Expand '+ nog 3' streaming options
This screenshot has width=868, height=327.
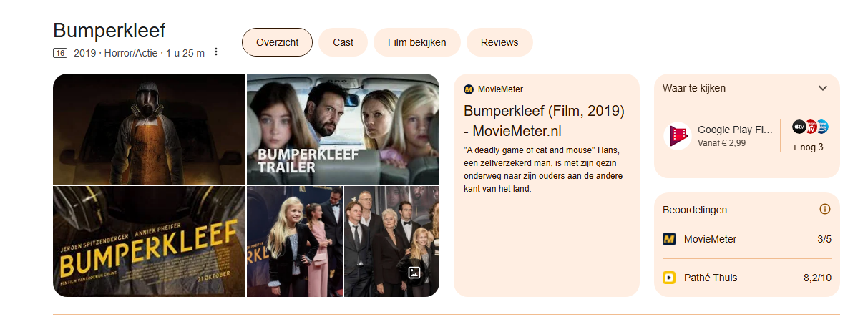(807, 147)
